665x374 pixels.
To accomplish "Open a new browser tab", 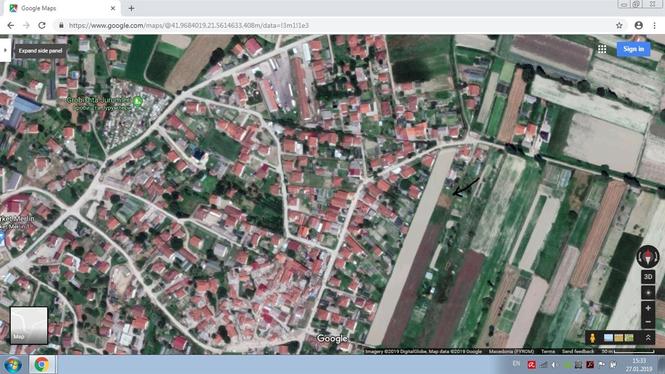I will point(131,8).
